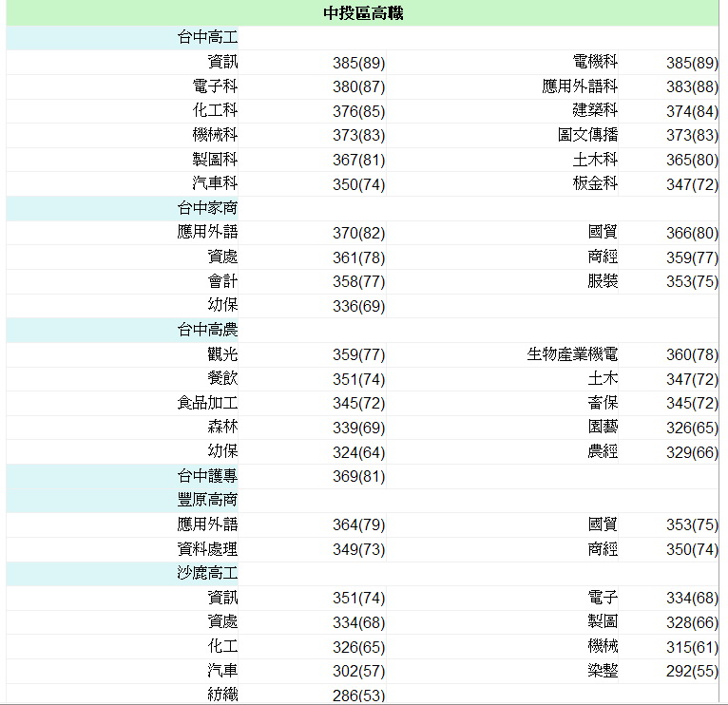Click the score 383(88)
728x705 pixels.
[x=692, y=86]
